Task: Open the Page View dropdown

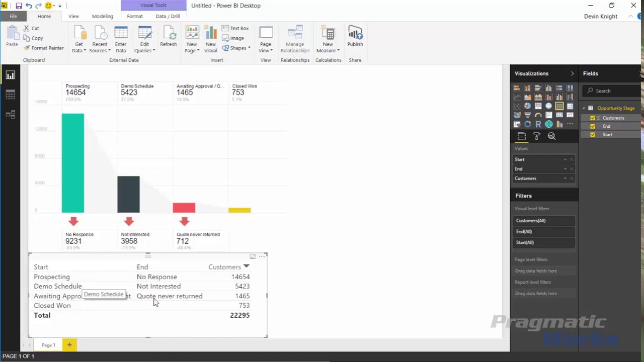Action: 266,40
